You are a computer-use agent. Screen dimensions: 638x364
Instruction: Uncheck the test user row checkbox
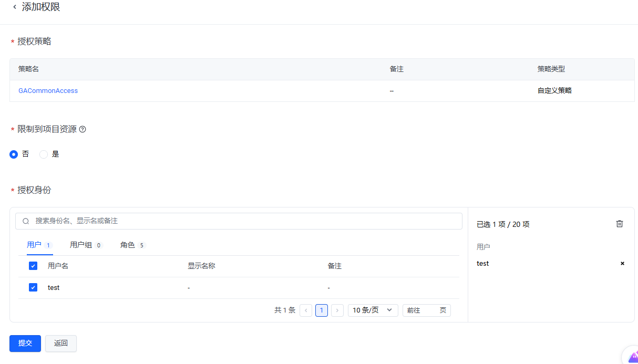point(33,287)
